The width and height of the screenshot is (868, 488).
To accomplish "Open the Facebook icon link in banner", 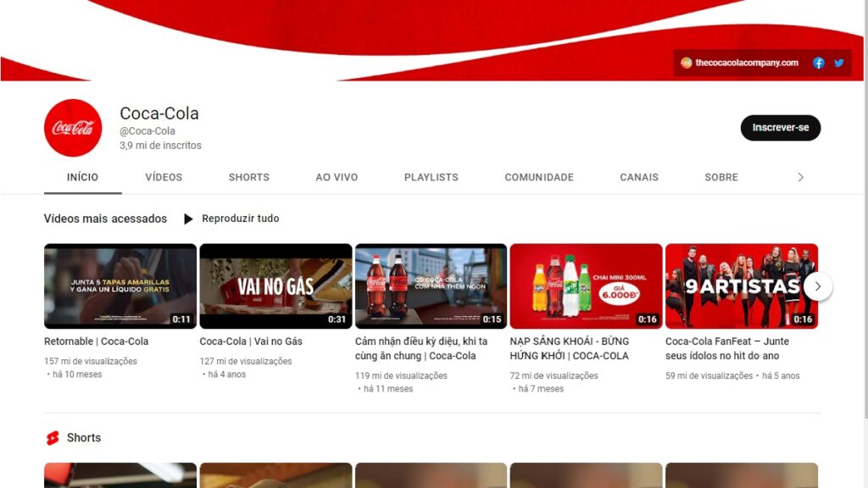I will 818,63.
